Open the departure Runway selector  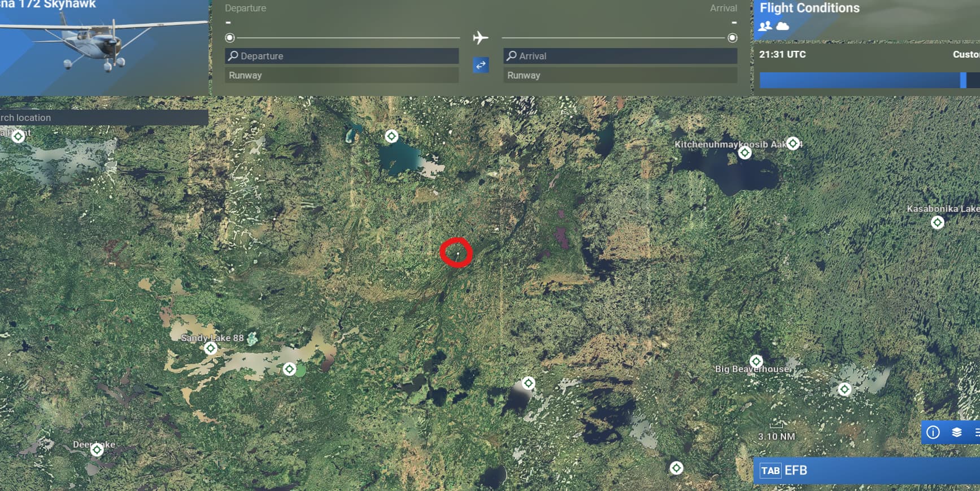pos(341,75)
